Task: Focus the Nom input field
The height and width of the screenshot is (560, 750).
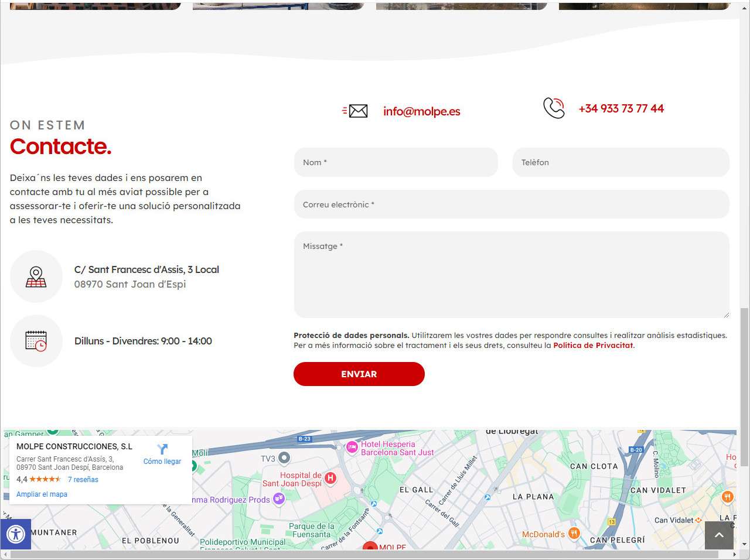Action: click(396, 162)
